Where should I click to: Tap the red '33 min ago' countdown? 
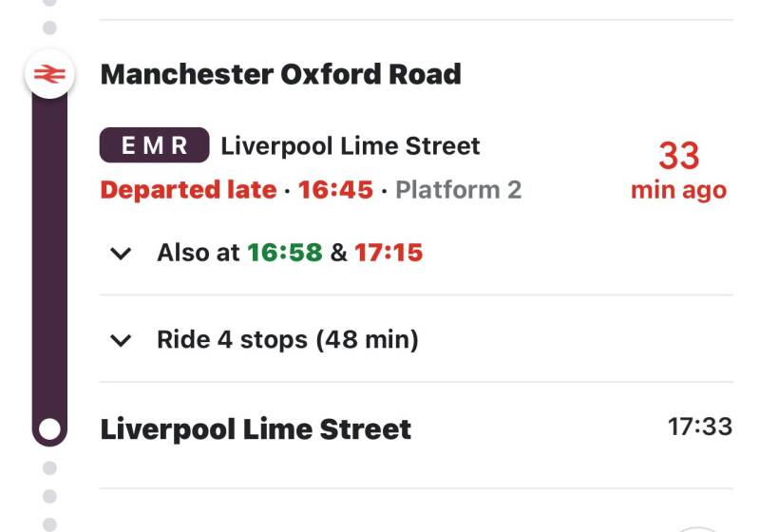pyautogui.click(x=678, y=170)
